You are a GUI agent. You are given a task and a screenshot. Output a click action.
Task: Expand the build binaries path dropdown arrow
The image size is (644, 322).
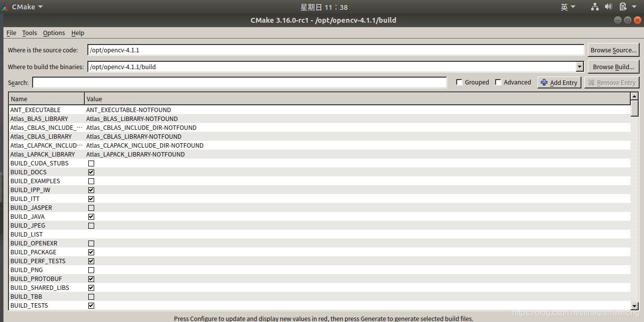[580, 67]
